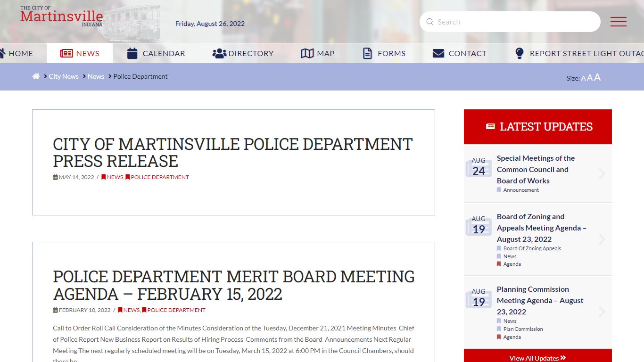
Task: Expand the Planning Commission update chevron
Action: click(x=602, y=312)
